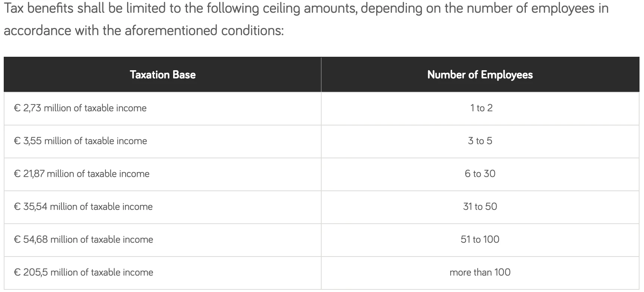Select the € 2,73 million taxable income cell
The image size is (644, 292).
[x=162, y=108]
